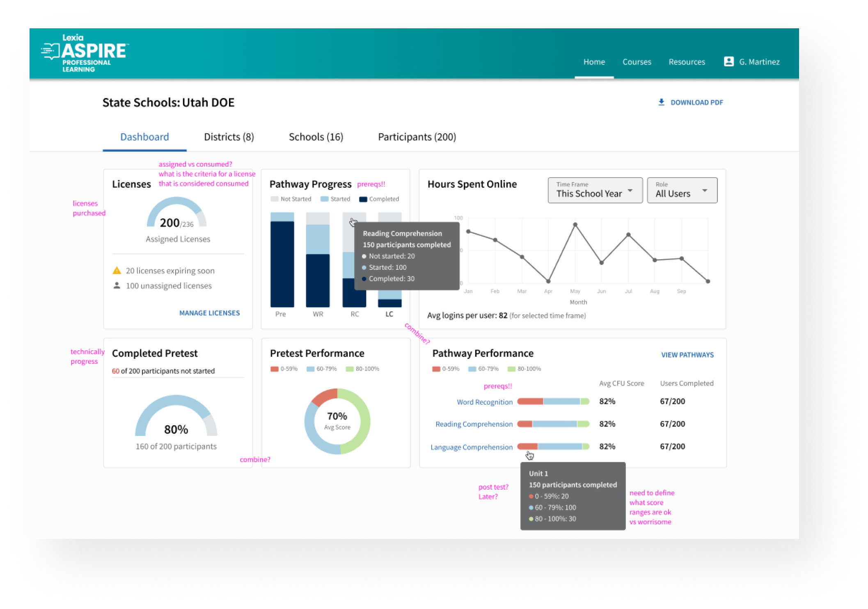Click the 'State Schools: Utah DOE' heading

point(168,103)
